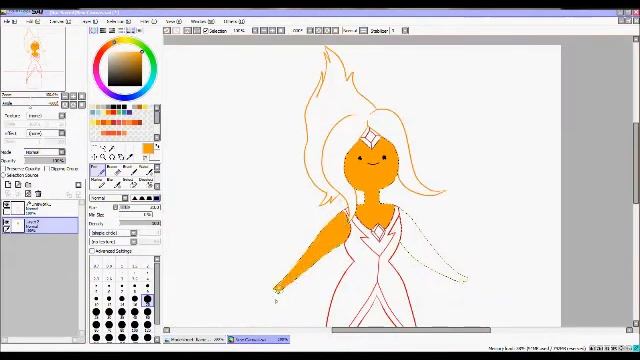Open the File menu
This screenshot has height=360, width=640.
(x=10, y=21)
